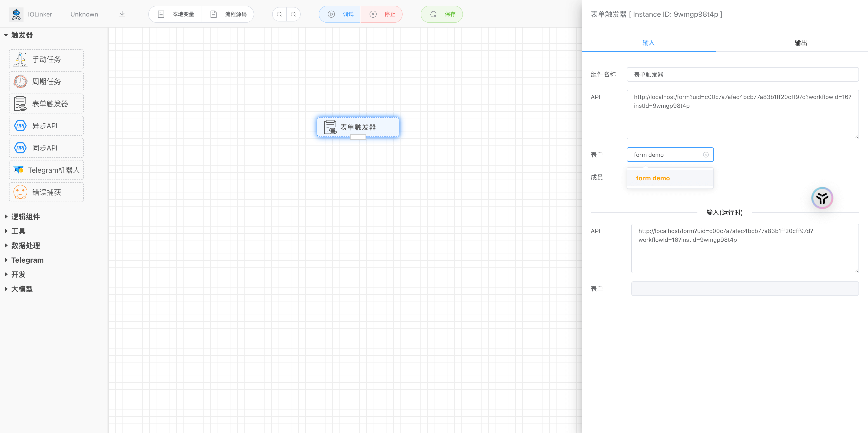Click the download icon next to Unknown
Screen dimensions: 868x433
(122, 14)
